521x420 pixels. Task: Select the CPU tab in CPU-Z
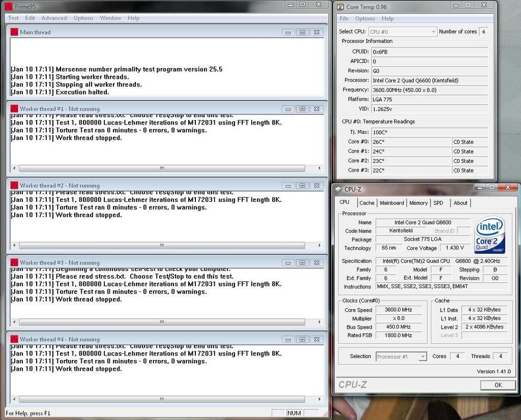pos(344,202)
